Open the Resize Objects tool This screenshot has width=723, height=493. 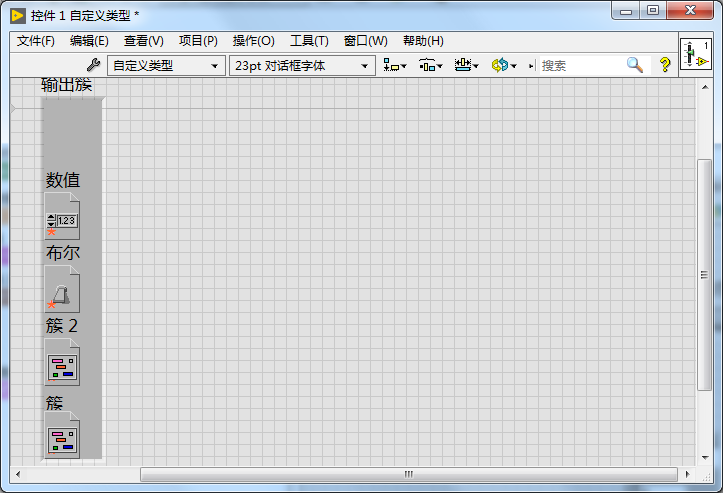pos(466,65)
